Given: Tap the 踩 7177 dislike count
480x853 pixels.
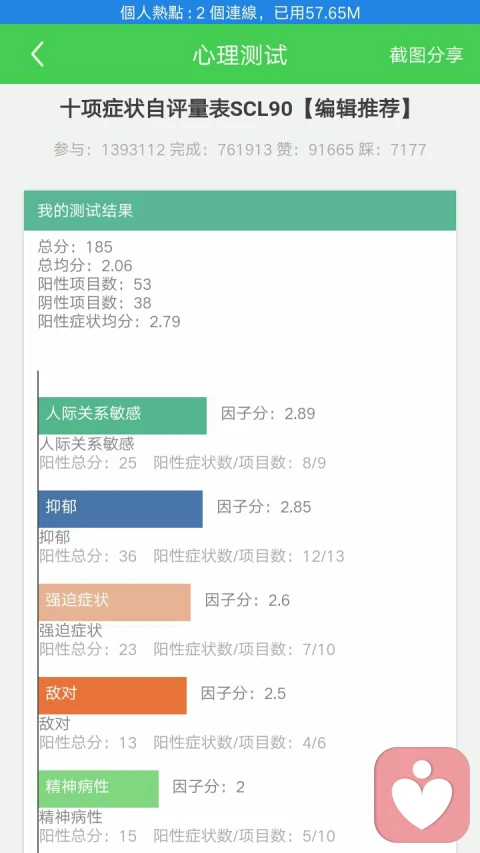Looking at the screenshot, I should (392, 150).
